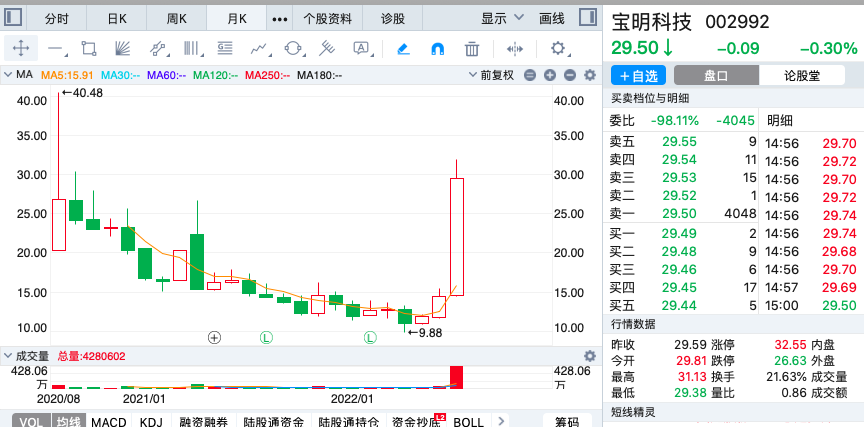The height and width of the screenshot is (427, 864).
Task: Click the eraser tool icon
Action: click(403, 48)
